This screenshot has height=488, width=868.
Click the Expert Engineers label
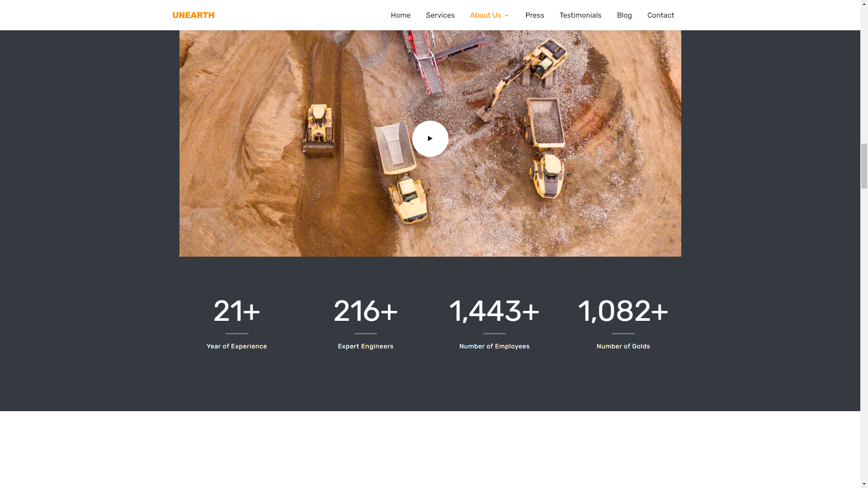pos(365,346)
